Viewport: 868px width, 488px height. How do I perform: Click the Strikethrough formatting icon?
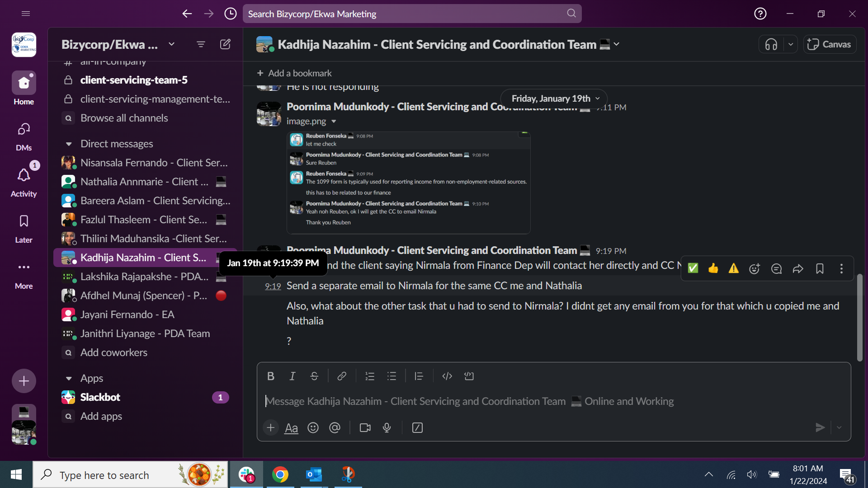coord(314,376)
